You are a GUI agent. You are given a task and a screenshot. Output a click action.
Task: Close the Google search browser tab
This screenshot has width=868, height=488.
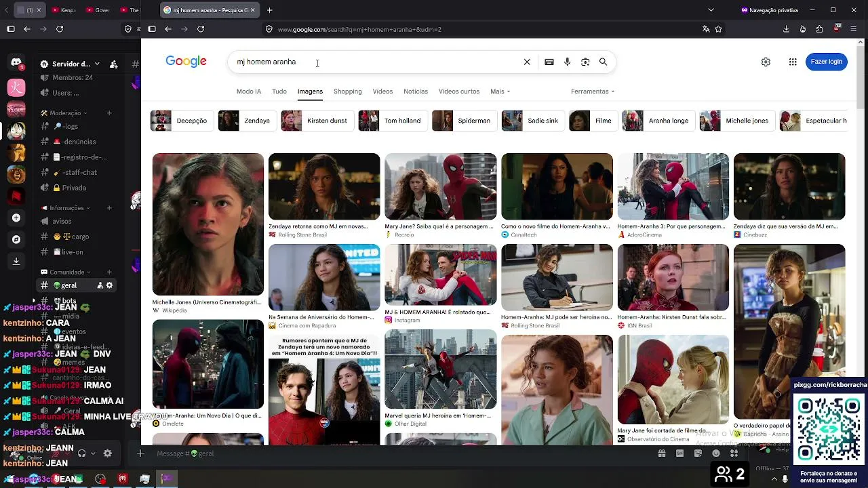252,10
